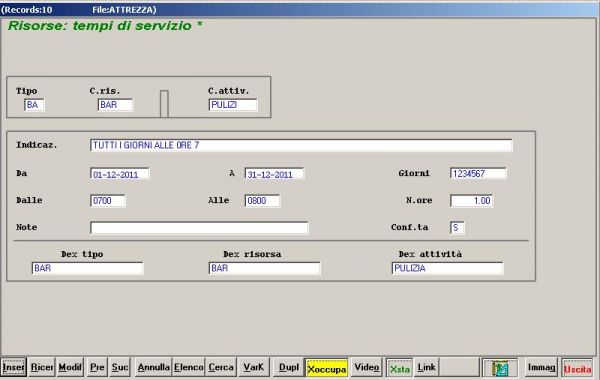Select the Alle time field 0800

[262, 201]
